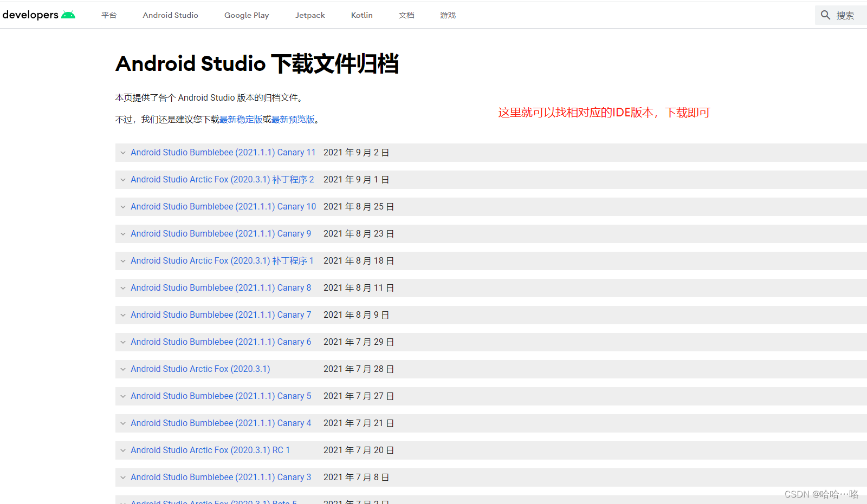Image resolution: width=867 pixels, height=504 pixels.
Task: Click the date 2021 年 8 月 23 日
Action: pyautogui.click(x=359, y=234)
